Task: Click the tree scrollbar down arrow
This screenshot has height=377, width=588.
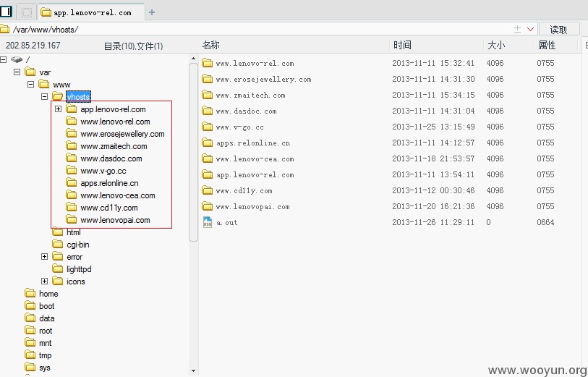Action: click(x=193, y=370)
